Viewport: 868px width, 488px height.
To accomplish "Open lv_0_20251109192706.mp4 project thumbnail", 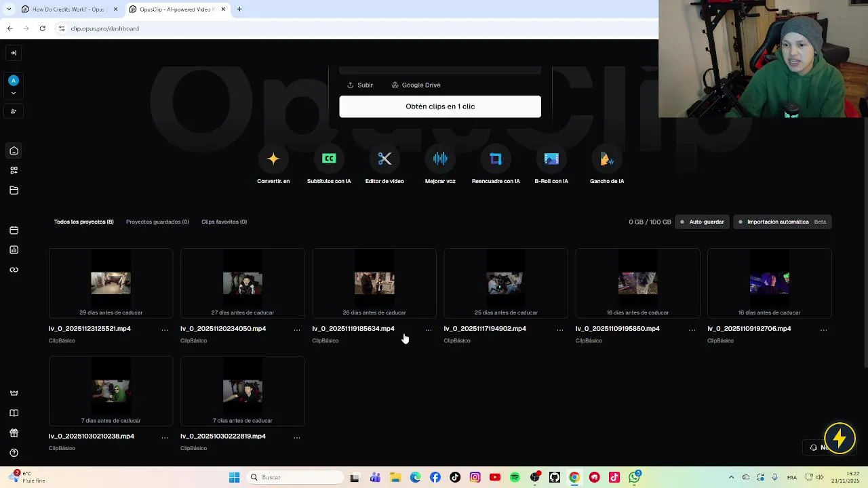I will click(x=769, y=283).
